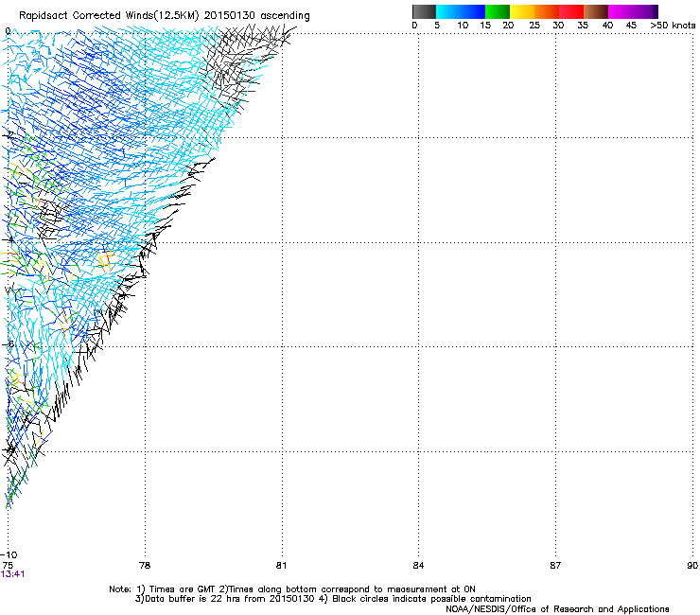Click the blue 10-15 knots legend segment

pyautogui.click(x=472, y=11)
